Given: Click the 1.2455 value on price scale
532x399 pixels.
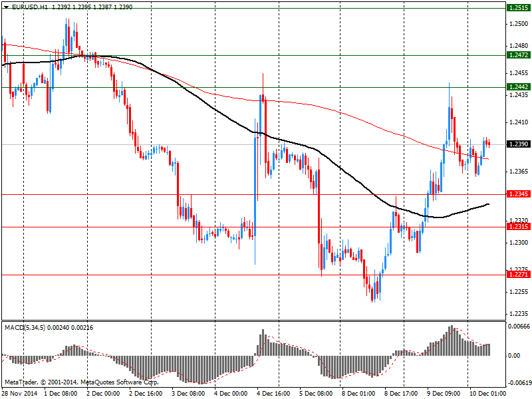Looking at the screenshot, I should point(519,73).
